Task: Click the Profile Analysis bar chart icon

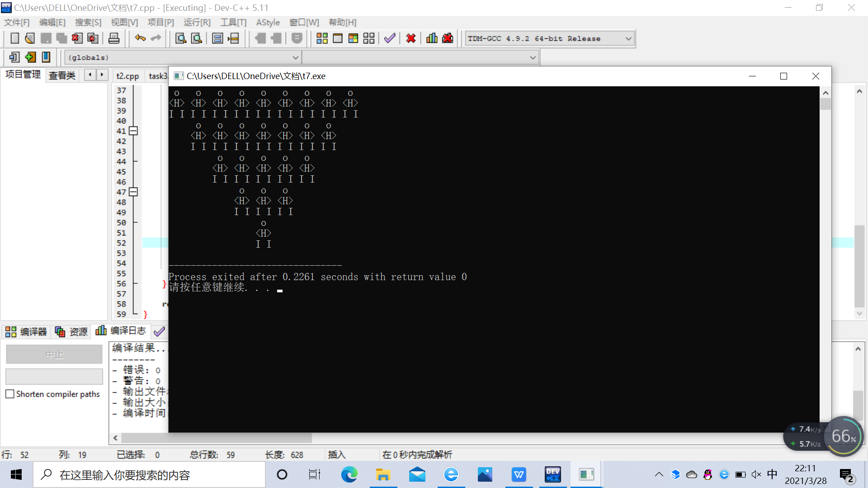Action: click(432, 38)
